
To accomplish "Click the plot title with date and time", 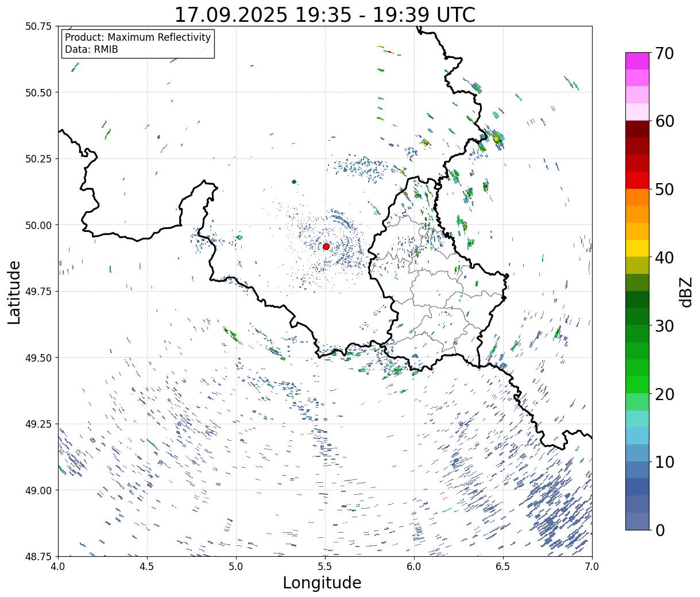I will point(324,14).
